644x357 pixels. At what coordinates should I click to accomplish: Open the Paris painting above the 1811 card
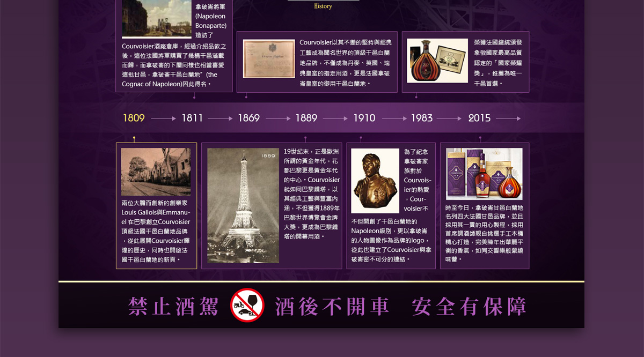pyautogui.click(x=157, y=19)
